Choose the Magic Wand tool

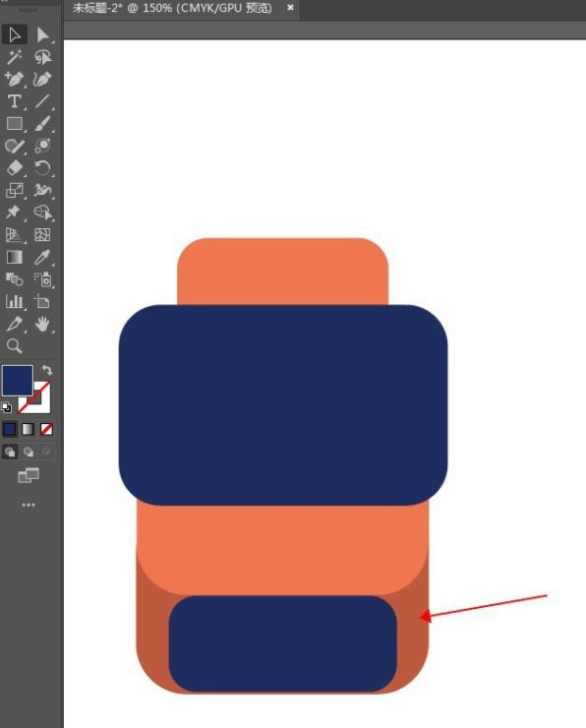(14, 57)
